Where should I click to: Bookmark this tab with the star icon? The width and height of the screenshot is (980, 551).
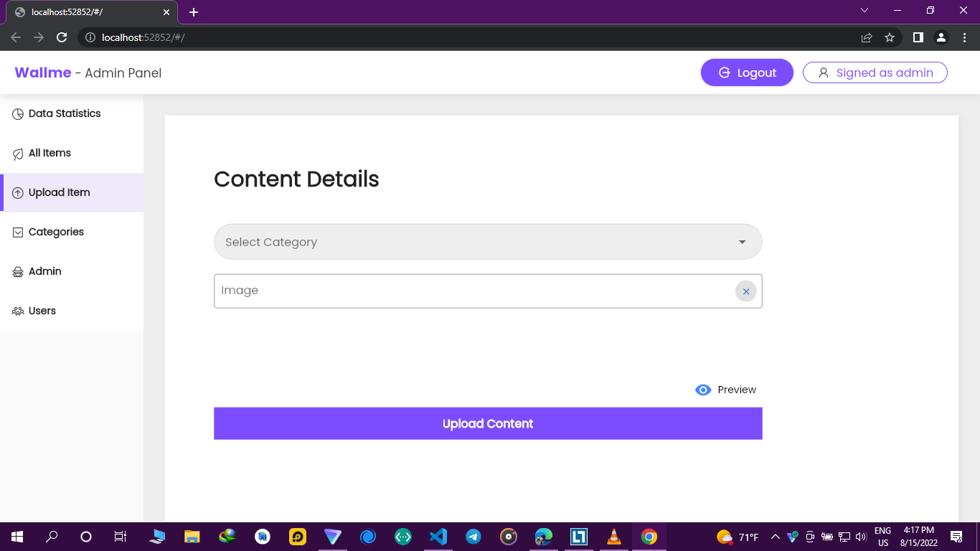[890, 37]
